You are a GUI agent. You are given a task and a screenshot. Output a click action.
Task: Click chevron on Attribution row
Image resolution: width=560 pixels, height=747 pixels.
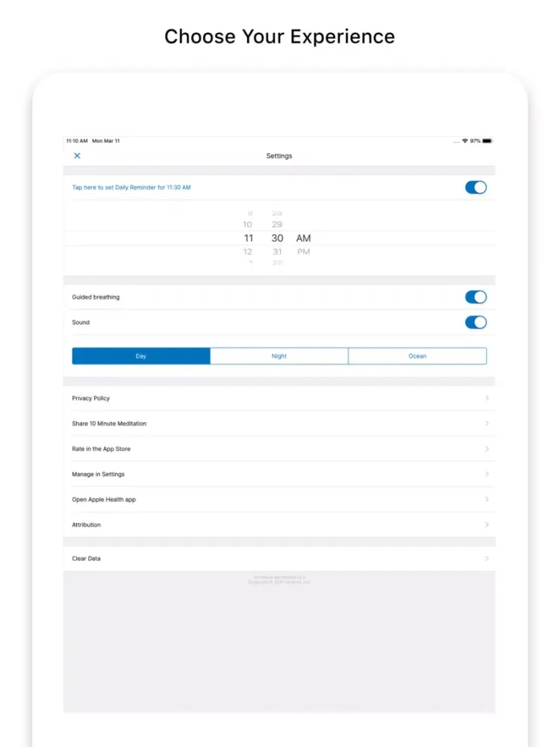487,524
